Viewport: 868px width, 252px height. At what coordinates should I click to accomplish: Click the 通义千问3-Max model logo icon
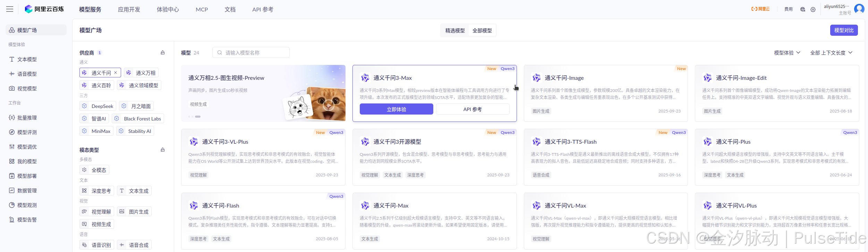coord(365,78)
